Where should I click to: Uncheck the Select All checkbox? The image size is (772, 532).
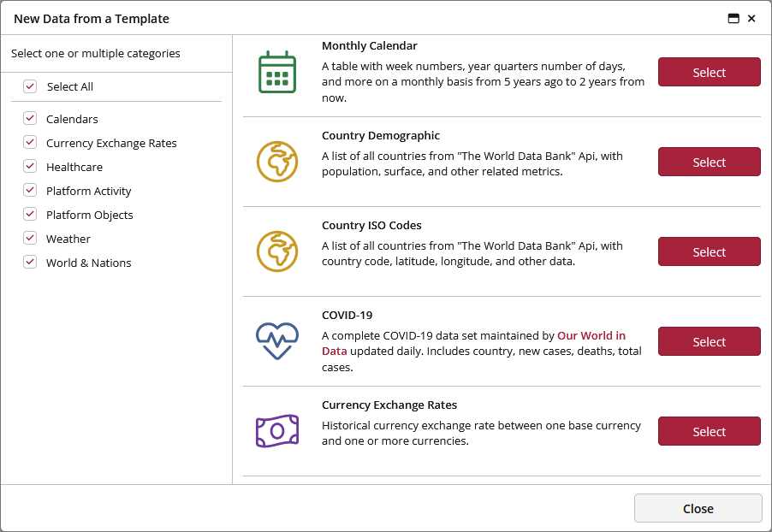(30, 86)
